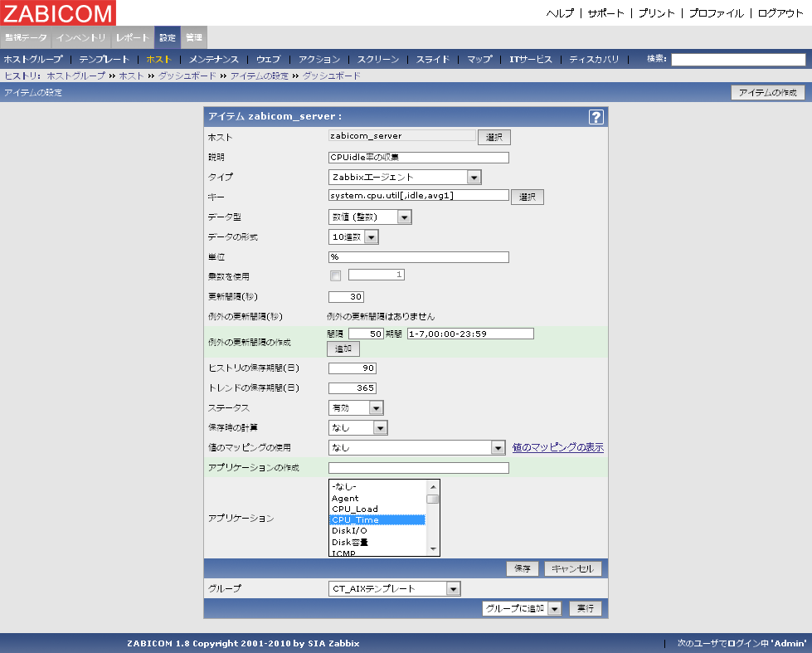Switch to the 管理 tab

click(x=194, y=38)
